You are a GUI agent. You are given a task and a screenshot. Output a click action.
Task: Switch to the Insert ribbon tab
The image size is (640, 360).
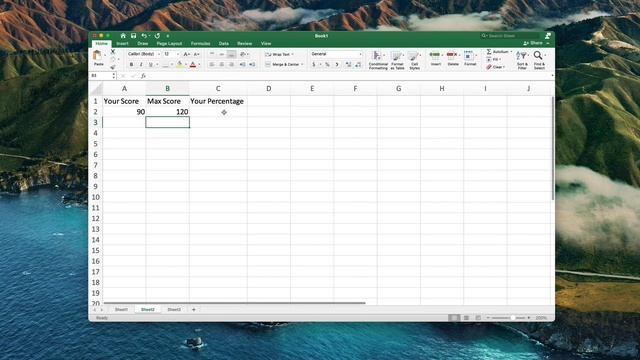pyautogui.click(x=122, y=44)
